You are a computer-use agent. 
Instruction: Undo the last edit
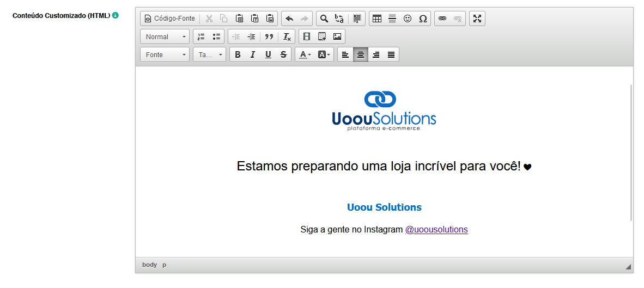[x=289, y=19]
